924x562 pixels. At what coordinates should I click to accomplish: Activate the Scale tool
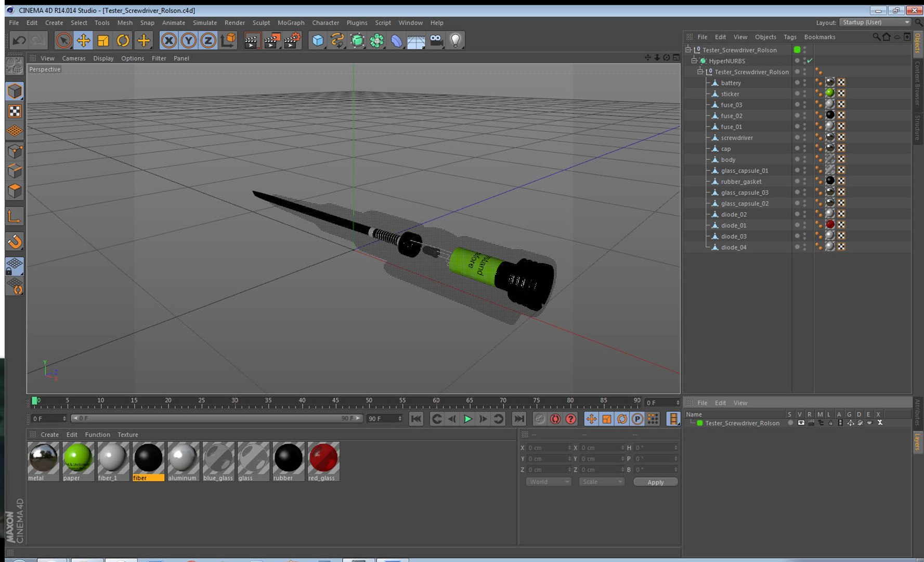(103, 41)
